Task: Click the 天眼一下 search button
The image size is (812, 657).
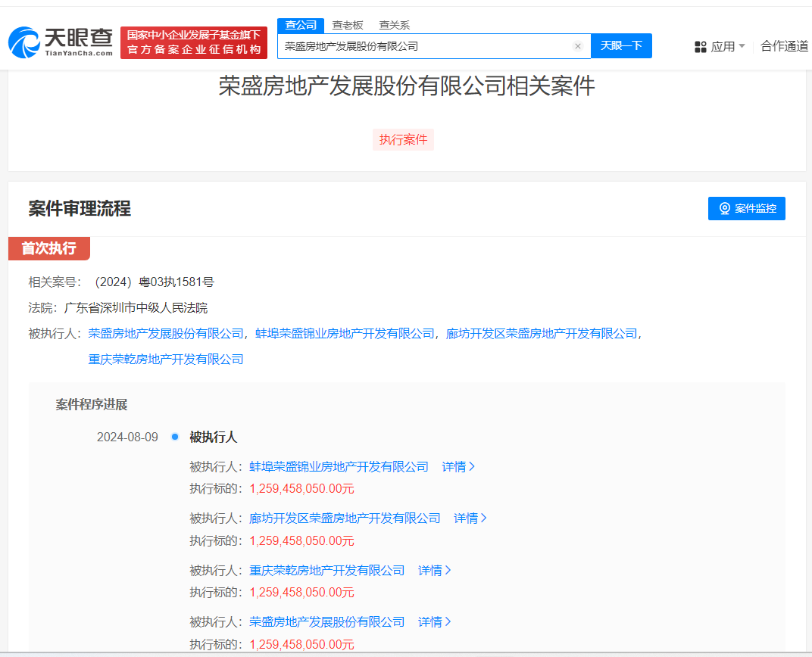Action: pos(621,45)
